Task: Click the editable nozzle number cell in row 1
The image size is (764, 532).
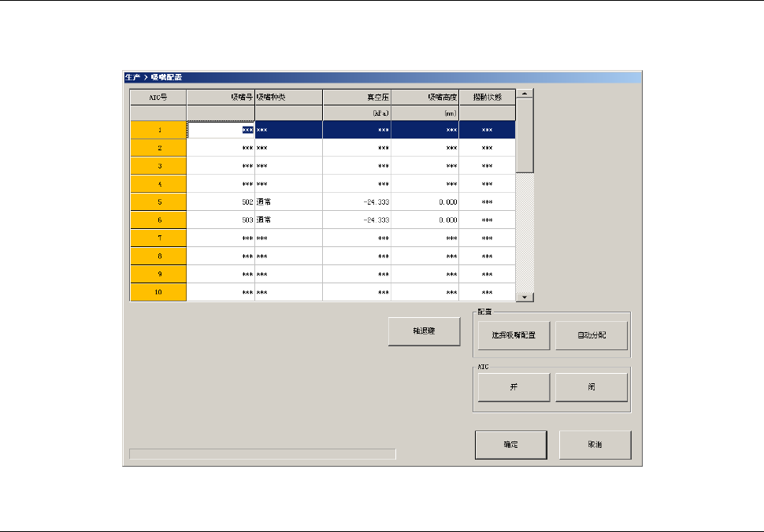Action: click(221, 130)
